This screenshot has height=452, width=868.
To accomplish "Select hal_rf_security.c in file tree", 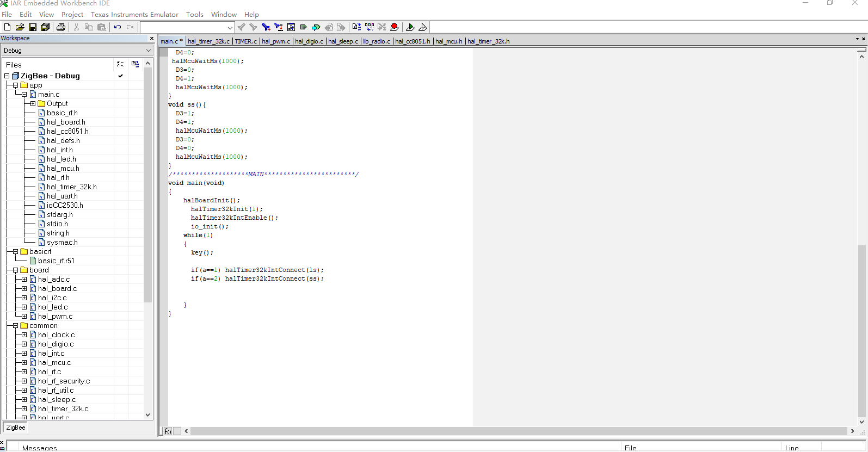I will click(x=64, y=381).
